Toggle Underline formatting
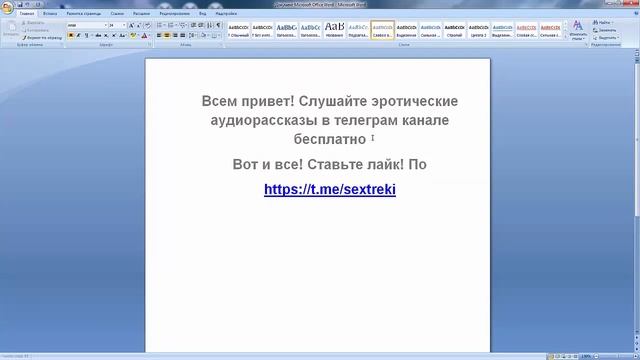Viewport: 640px width, 360px height. point(87,36)
